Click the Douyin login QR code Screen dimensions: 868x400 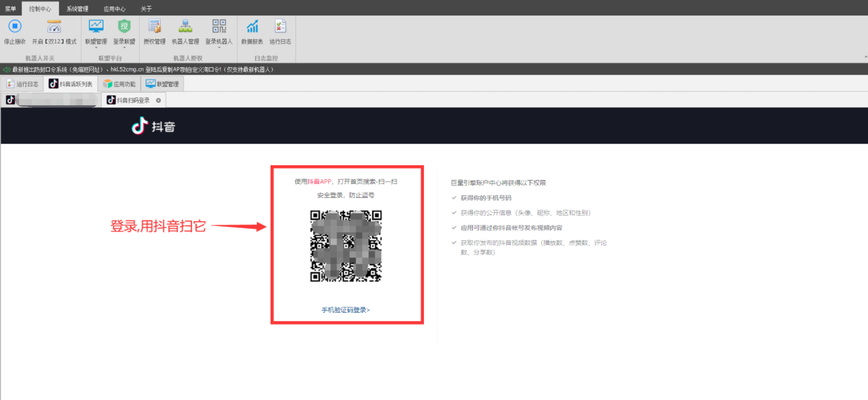pos(346,246)
